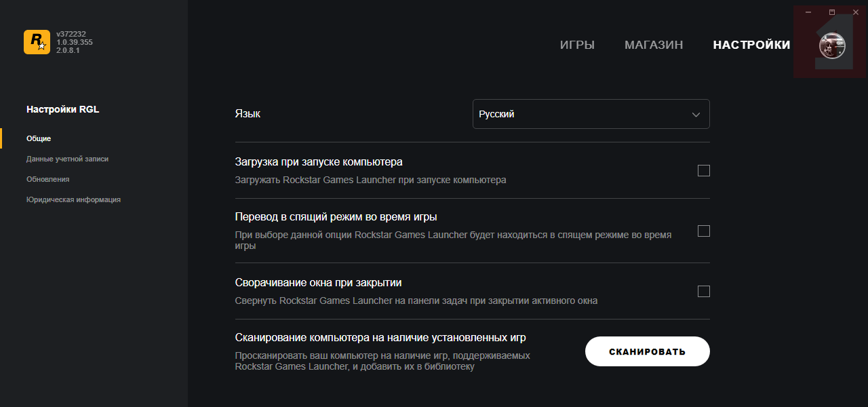Viewport: 868px width, 407px height.
Task: Close the Rockstar Games Launcher window
Action: pos(856,12)
